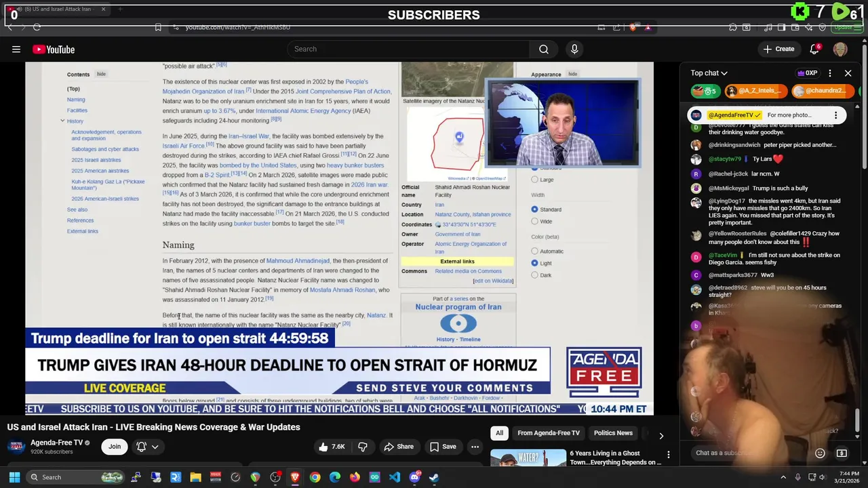This screenshot has height=488, width=868.
Task: Open File Explorer from the taskbar
Action: click(x=195, y=477)
